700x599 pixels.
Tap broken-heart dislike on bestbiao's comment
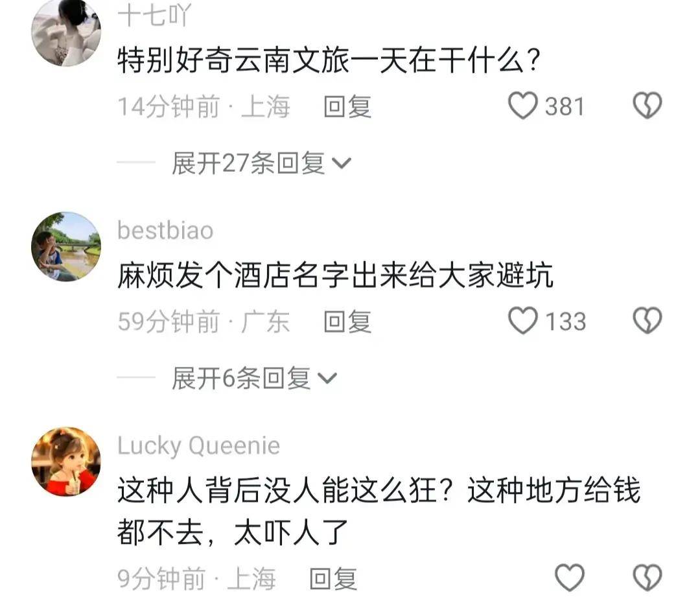[647, 320]
